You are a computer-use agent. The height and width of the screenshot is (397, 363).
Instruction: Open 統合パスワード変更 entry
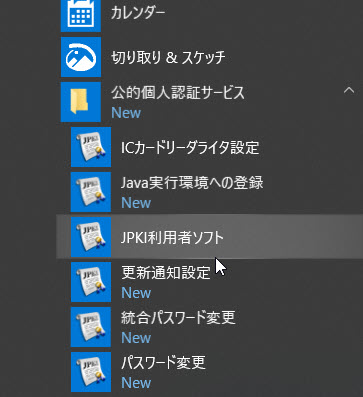point(178,318)
